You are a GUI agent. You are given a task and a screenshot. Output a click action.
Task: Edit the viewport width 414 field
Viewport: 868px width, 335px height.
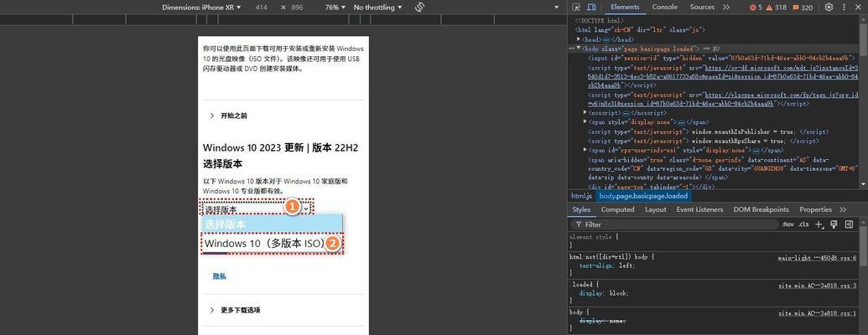tap(262, 8)
